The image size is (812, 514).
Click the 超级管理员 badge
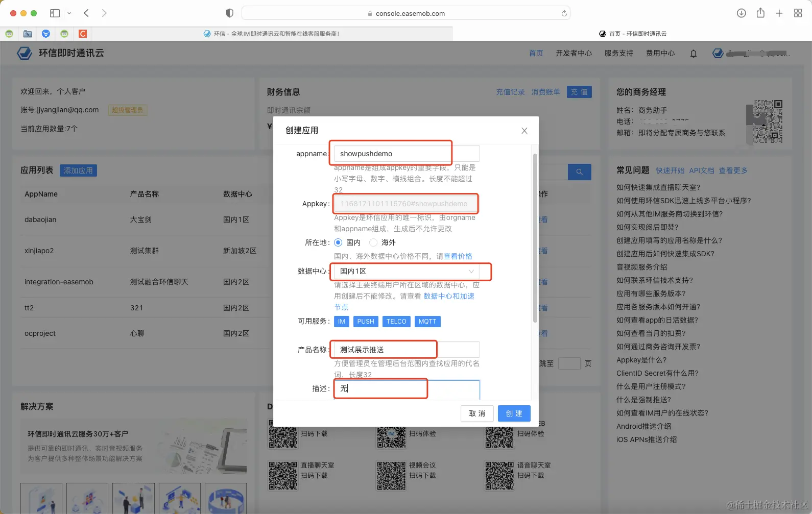click(128, 110)
